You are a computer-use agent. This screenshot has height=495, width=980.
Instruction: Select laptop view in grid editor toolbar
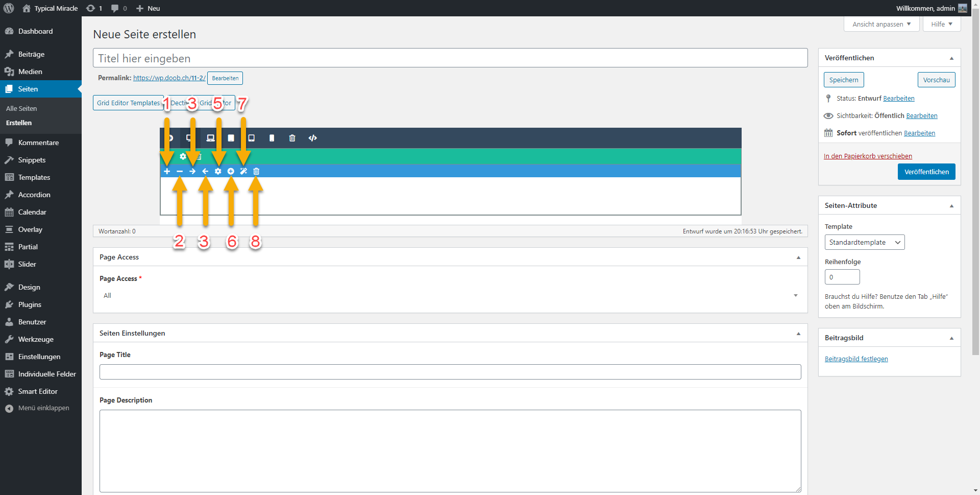pos(210,138)
